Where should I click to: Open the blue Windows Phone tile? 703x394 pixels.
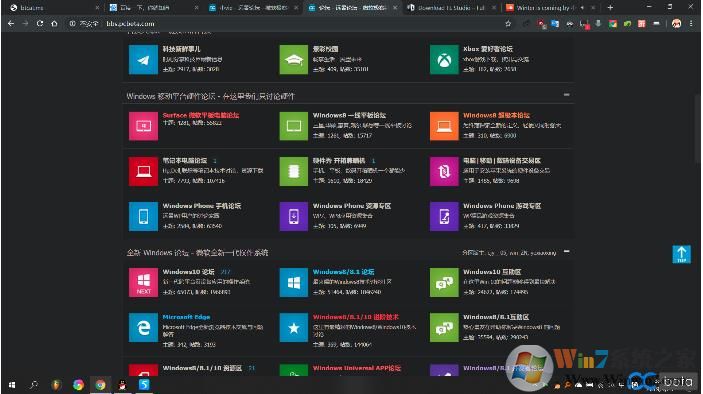(143, 216)
